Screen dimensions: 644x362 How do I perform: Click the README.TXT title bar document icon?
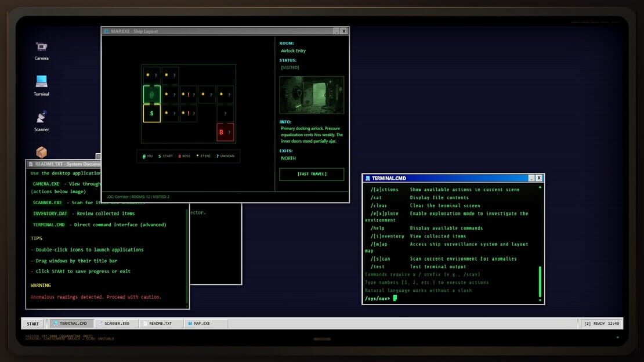point(31,164)
